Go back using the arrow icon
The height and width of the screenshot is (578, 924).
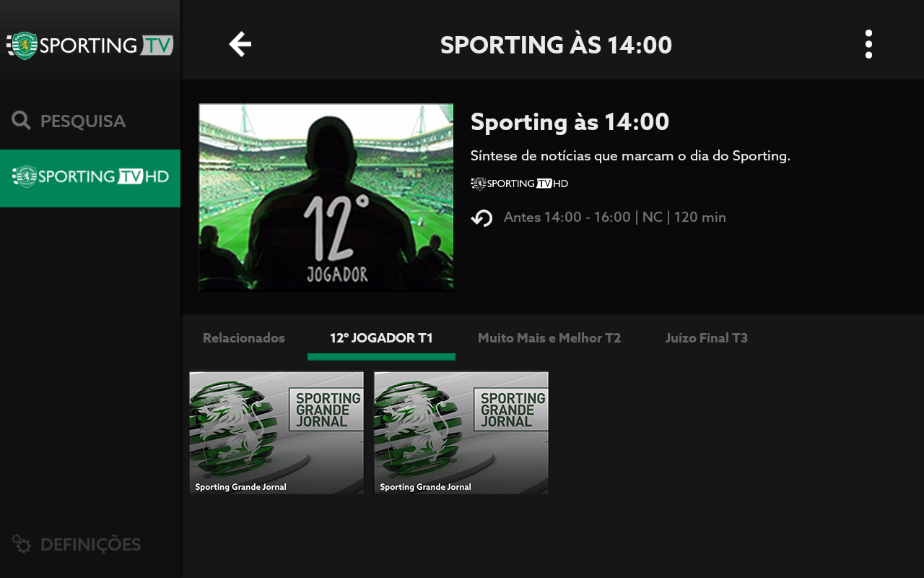tap(240, 44)
